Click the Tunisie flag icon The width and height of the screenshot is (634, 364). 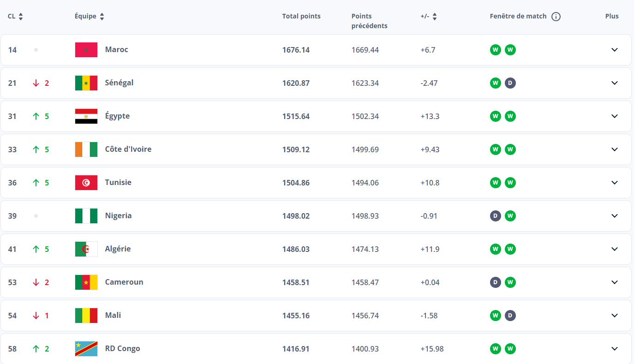tap(86, 183)
